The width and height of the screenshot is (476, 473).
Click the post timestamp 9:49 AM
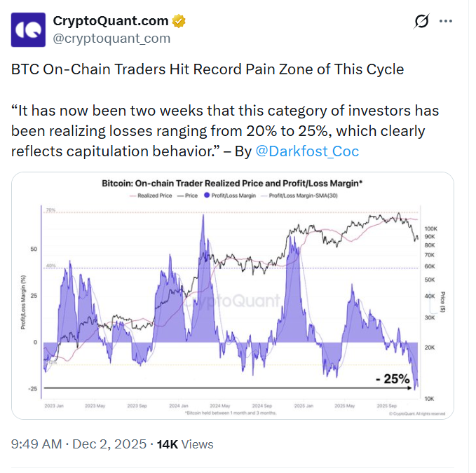click(x=37, y=444)
